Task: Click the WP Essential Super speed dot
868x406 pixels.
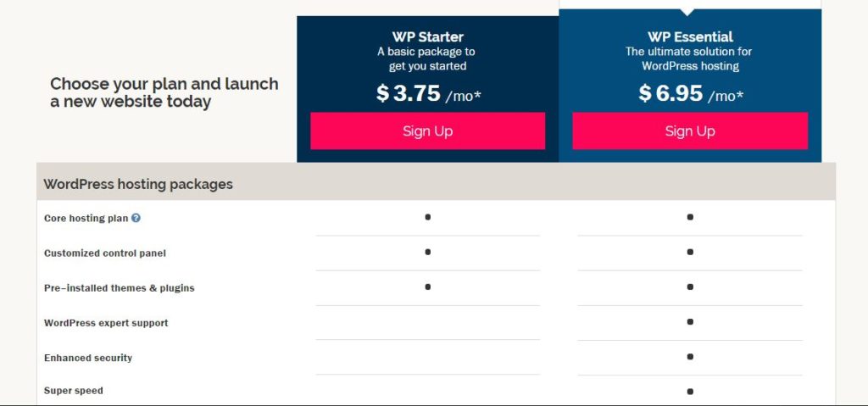Action: click(690, 392)
